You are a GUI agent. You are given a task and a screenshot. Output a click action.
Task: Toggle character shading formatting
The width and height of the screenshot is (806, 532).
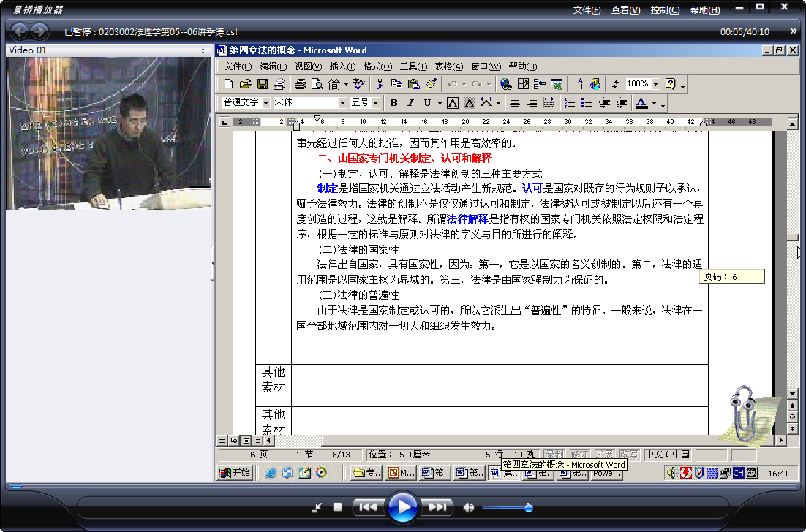click(x=470, y=103)
